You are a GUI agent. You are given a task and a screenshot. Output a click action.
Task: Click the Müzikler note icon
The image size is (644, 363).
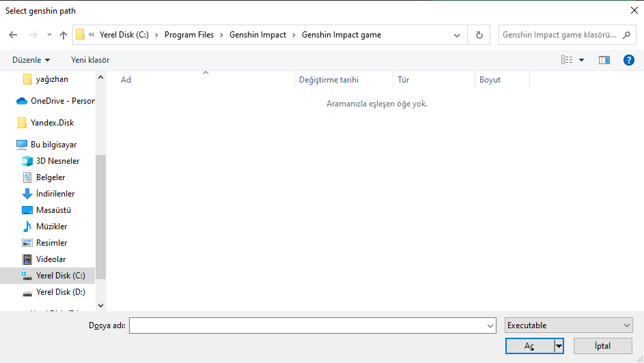coord(27,227)
